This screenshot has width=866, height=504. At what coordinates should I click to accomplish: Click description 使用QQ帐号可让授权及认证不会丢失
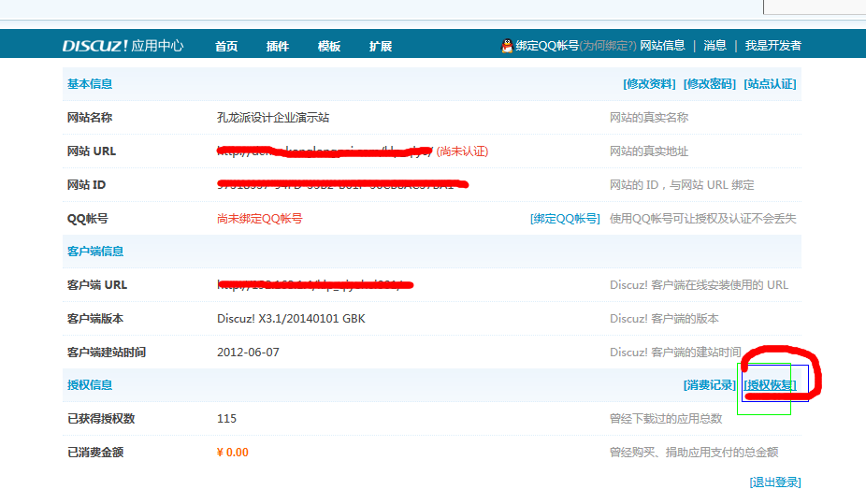pyautogui.click(x=702, y=219)
